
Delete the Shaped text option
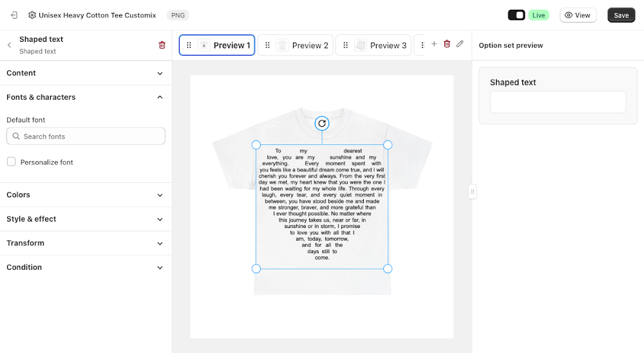click(162, 45)
